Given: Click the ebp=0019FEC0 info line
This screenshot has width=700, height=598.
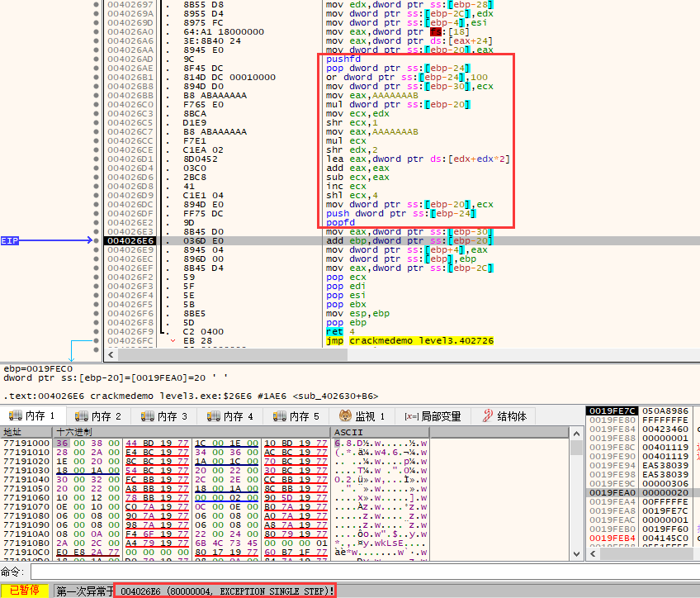Looking at the screenshot, I should [38, 369].
